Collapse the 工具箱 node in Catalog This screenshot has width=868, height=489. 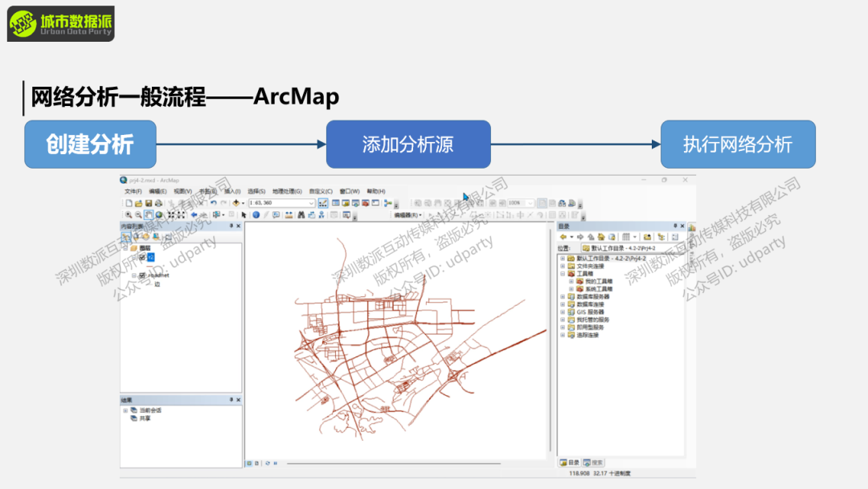(x=563, y=274)
